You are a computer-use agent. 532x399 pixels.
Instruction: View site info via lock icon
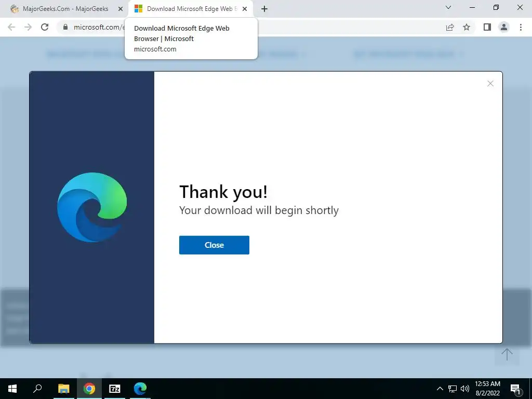click(65, 27)
